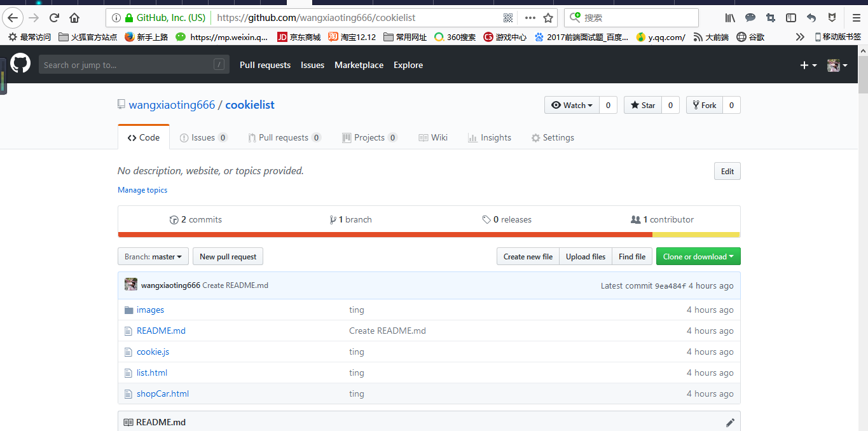868x431 pixels.
Task: Open the Issues repository tab
Action: click(203, 137)
